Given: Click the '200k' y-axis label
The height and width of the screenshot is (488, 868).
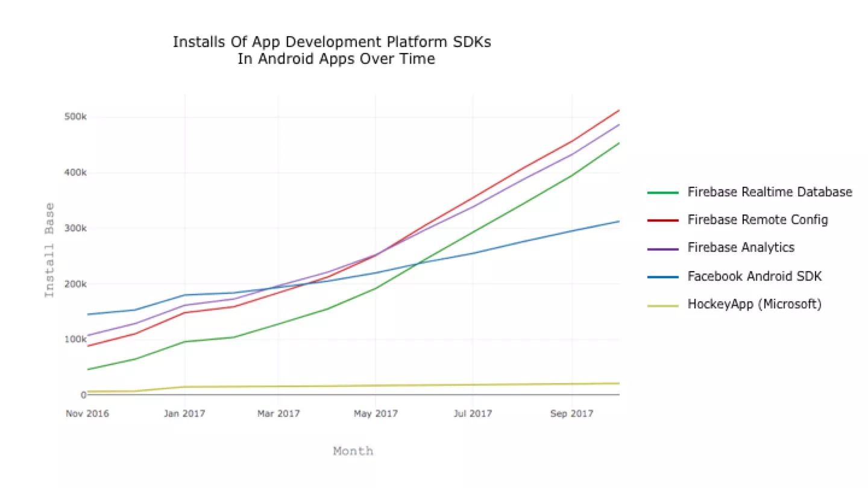Looking at the screenshot, I should (x=75, y=284).
